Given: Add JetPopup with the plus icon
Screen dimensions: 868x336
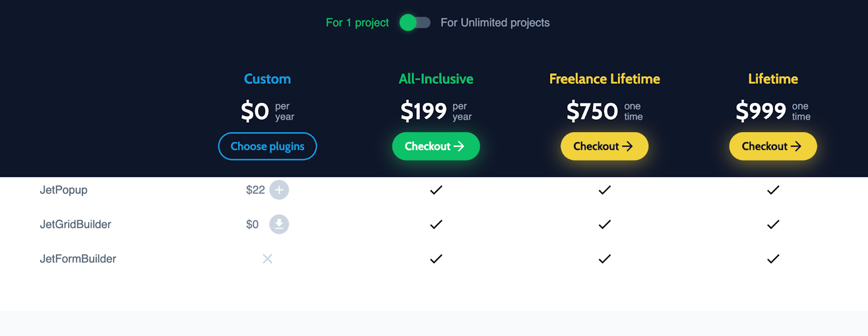Looking at the screenshot, I should point(279,190).
